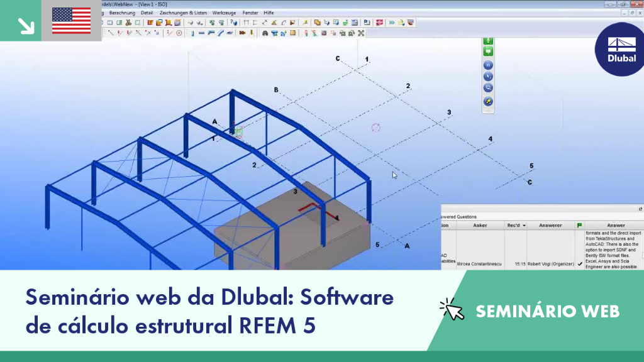The image size is (644, 362).
Task: Click the white arrow expander on green tile
Action: (x=26, y=26)
